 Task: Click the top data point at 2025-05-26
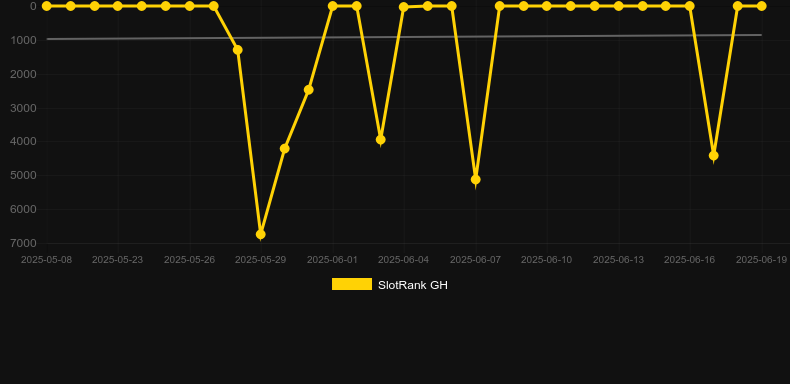189,6
